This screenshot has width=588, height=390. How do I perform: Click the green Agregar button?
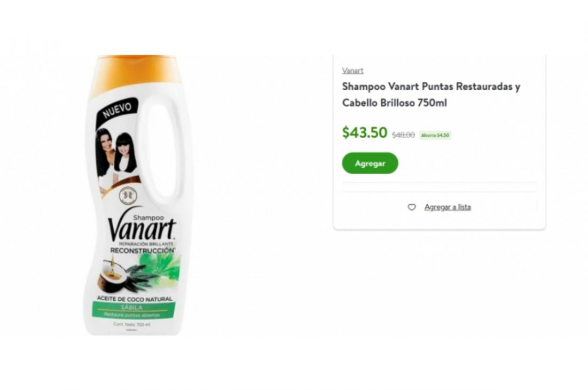click(370, 163)
